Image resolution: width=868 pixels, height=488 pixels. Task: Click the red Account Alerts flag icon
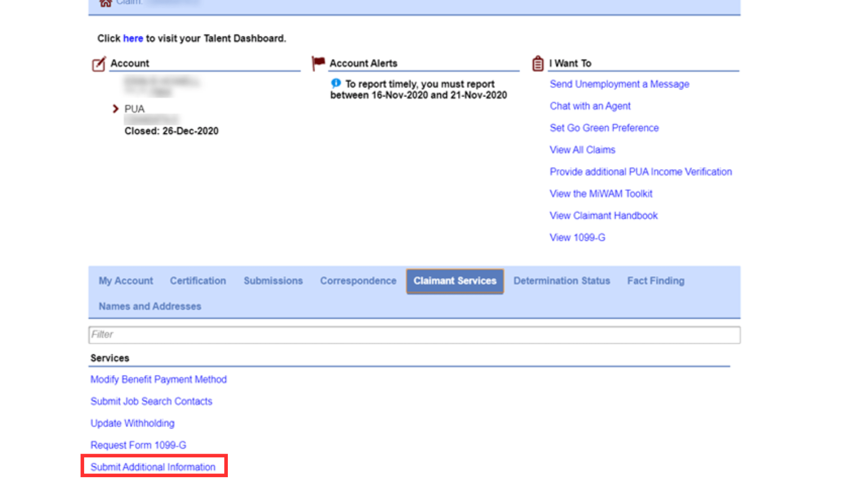tap(318, 63)
